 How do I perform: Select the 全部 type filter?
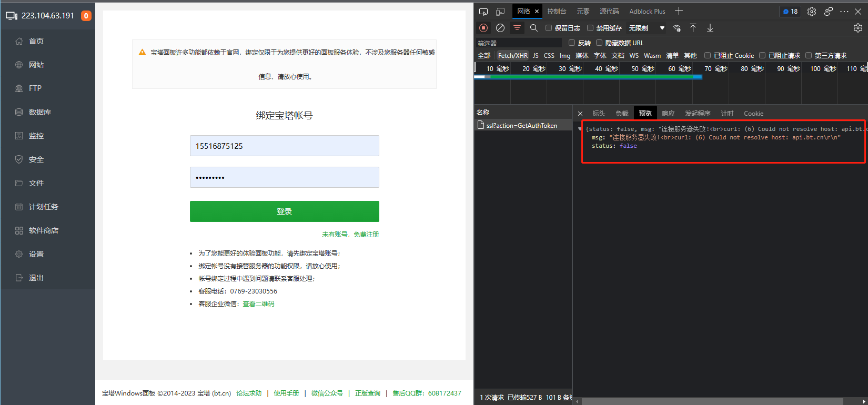(484, 56)
